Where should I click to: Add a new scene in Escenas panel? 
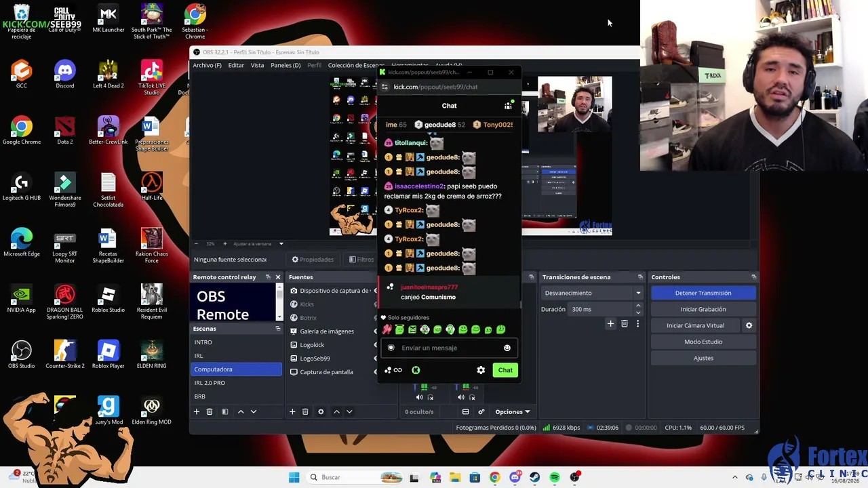[197, 411]
